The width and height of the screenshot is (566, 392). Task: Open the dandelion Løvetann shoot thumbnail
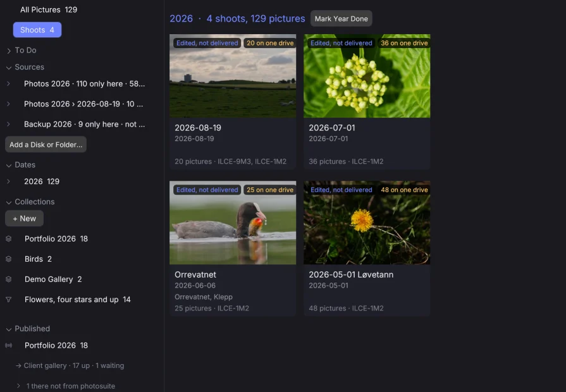coord(367,223)
